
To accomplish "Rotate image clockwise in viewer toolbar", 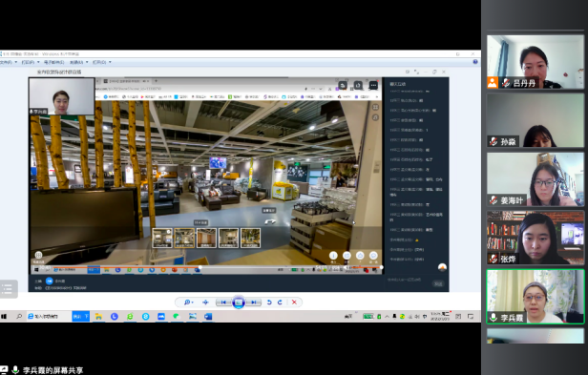I will point(280,302).
